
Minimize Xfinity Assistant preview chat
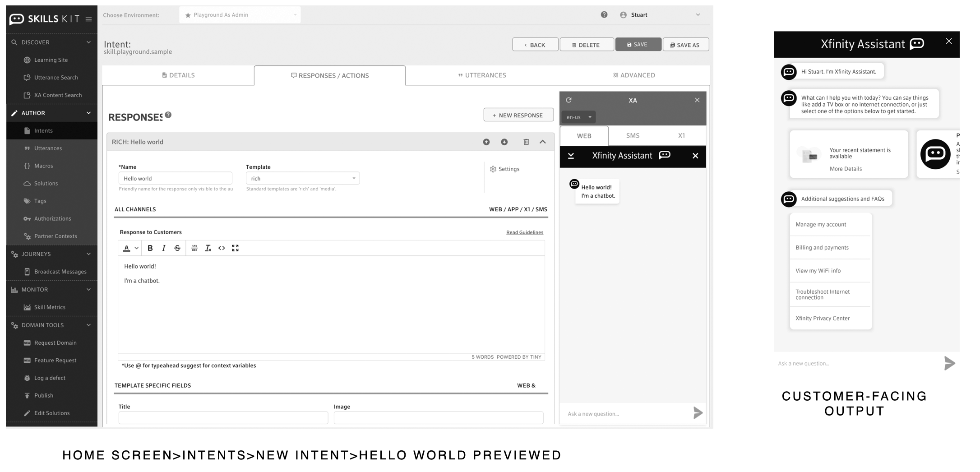click(571, 156)
